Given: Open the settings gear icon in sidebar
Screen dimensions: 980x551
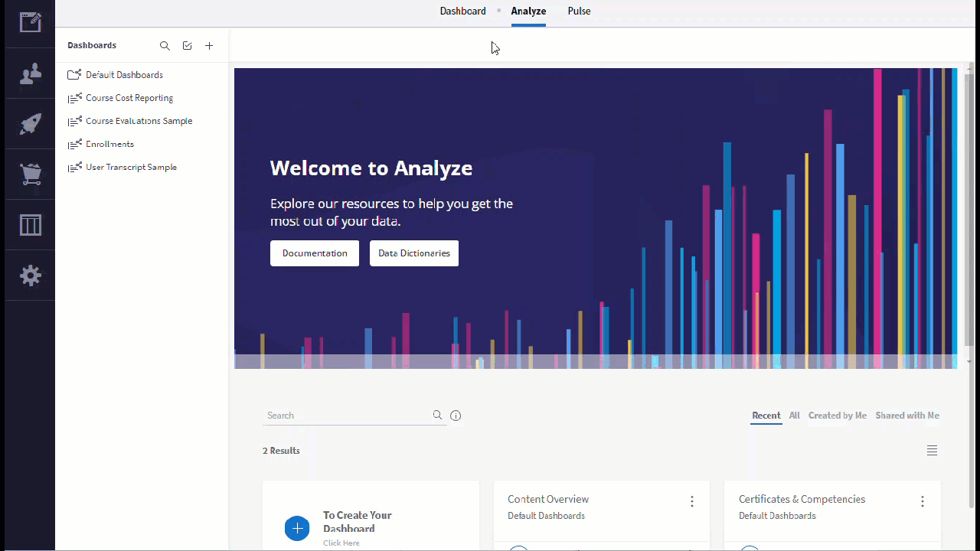Looking at the screenshot, I should click(x=31, y=275).
